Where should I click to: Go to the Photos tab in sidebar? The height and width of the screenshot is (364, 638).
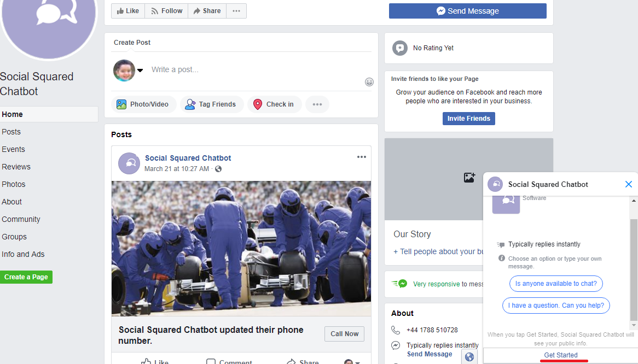[x=14, y=184]
